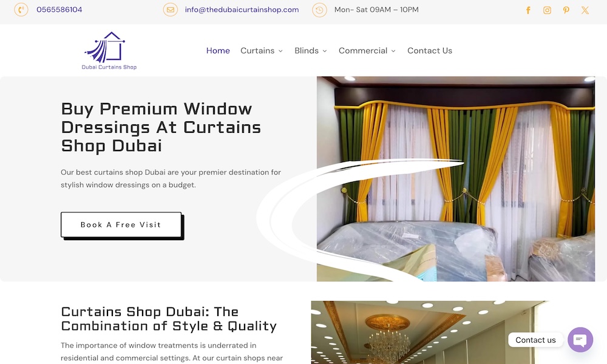Open the Contact Us menu item
This screenshot has width=607, height=364.
coord(430,51)
